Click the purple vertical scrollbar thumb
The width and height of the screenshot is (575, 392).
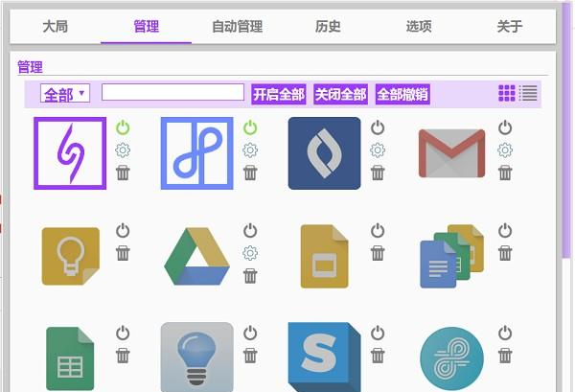(566, 132)
